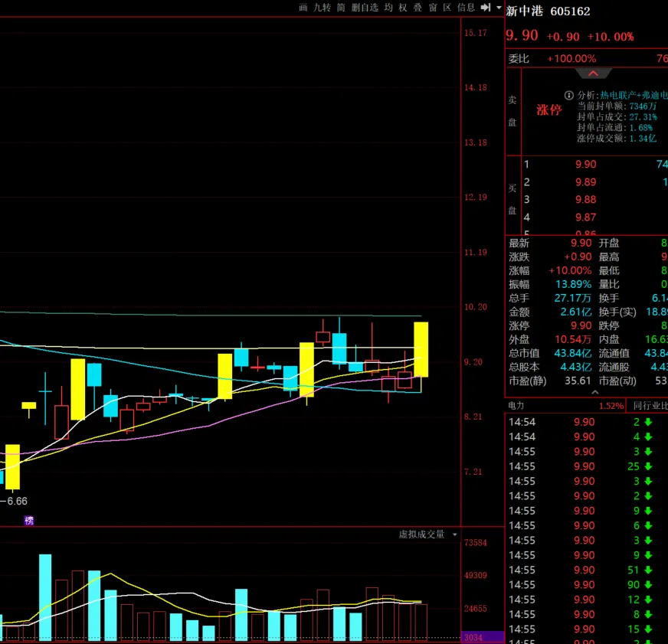Click the stock name 新中港
The height and width of the screenshot is (644, 668).
(x=525, y=11)
